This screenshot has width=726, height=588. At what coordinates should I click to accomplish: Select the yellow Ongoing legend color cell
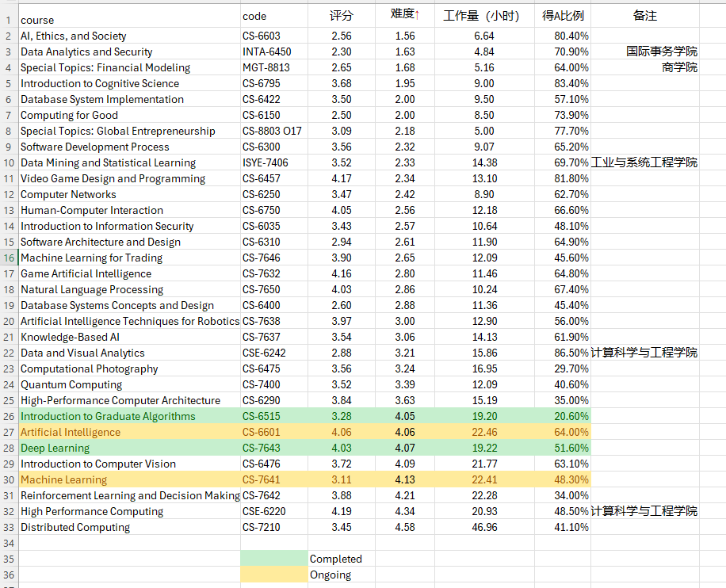click(x=273, y=575)
